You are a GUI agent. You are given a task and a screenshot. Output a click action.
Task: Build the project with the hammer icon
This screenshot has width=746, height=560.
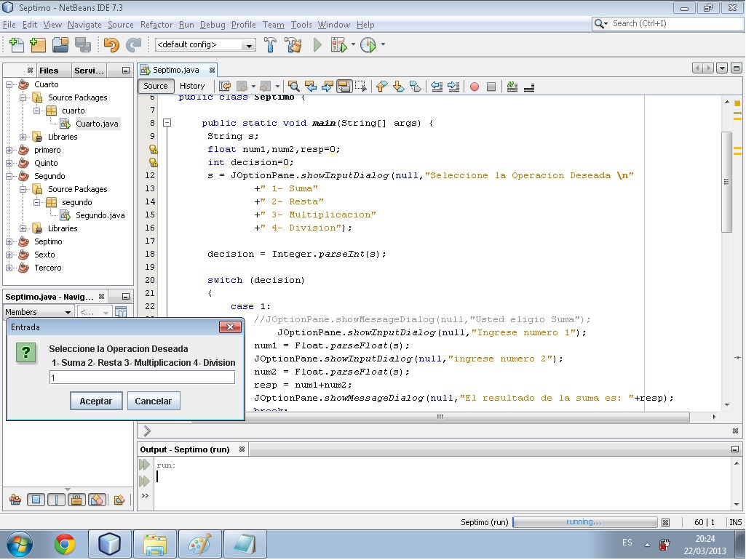(x=270, y=45)
